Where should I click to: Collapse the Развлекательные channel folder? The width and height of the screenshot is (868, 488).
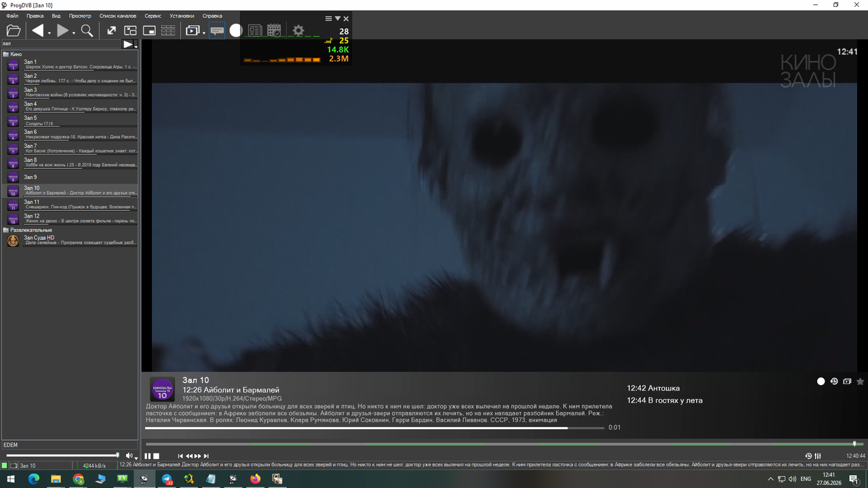point(5,230)
